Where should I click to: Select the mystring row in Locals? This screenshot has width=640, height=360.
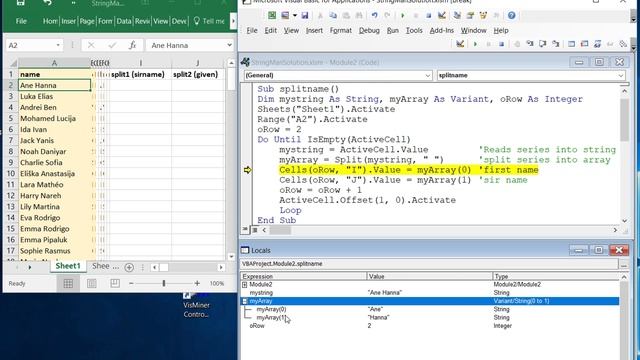click(429, 293)
